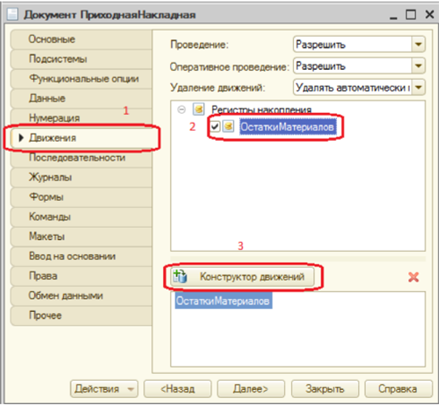The height and width of the screenshot is (405, 439).
Task: Uncheck the ОстаткиМатериалов checkbox
Action: tap(215, 127)
